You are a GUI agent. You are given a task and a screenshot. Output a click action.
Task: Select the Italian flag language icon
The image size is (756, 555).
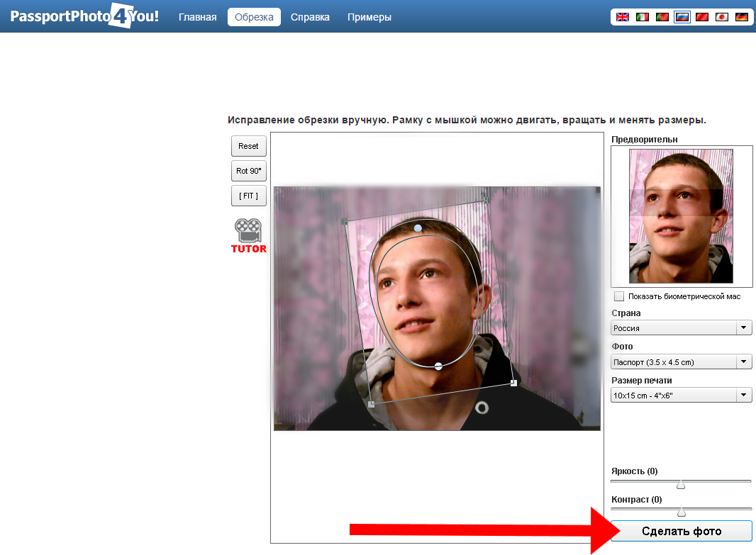643,17
